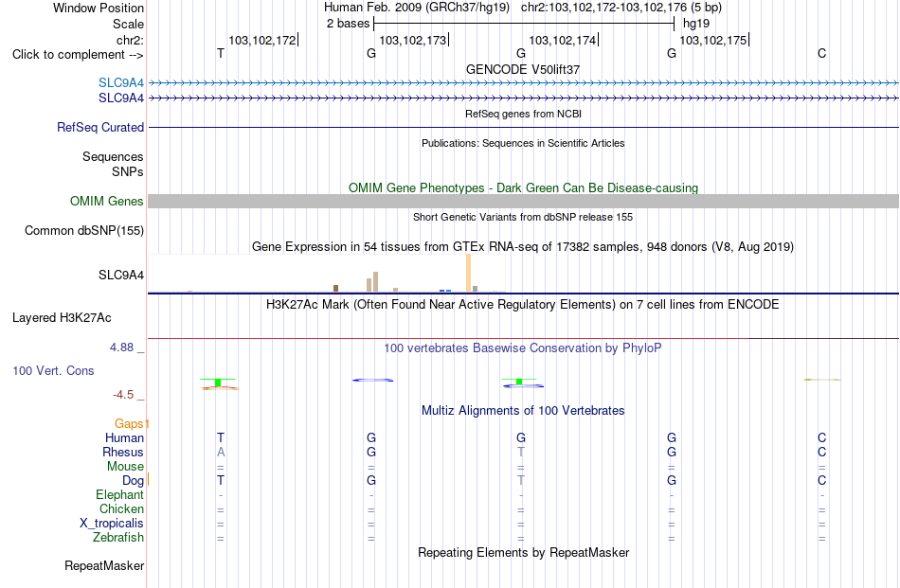
Task: Click the RepeatMasker track label
Action: coord(104,565)
